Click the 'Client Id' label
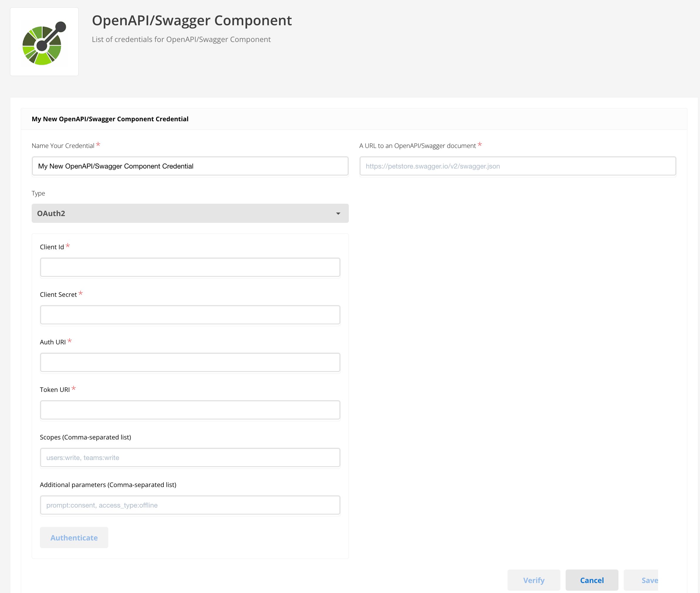This screenshot has width=700, height=593. pos(52,247)
